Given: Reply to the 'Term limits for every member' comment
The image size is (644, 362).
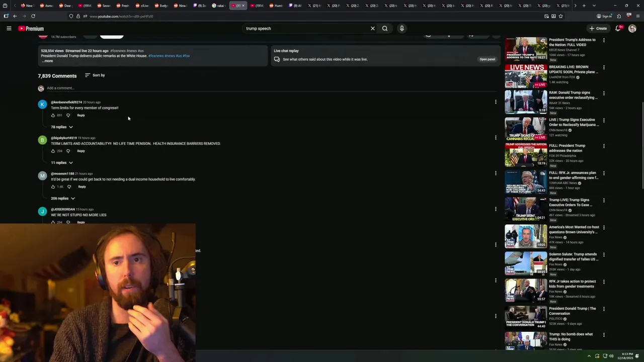Looking at the screenshot, I should coord(81,116).
